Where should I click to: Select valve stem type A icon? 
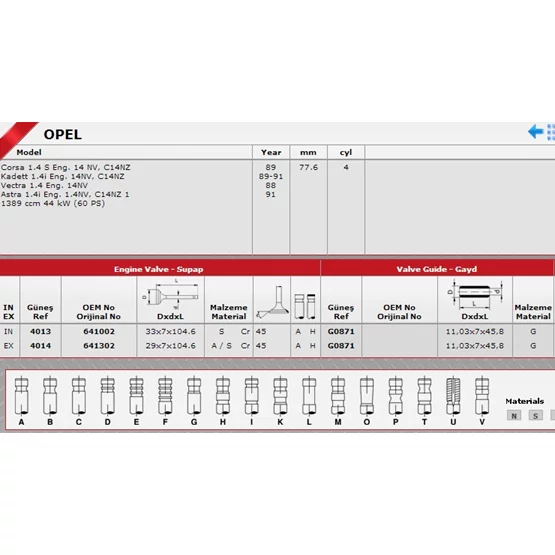tap(21, 396)
